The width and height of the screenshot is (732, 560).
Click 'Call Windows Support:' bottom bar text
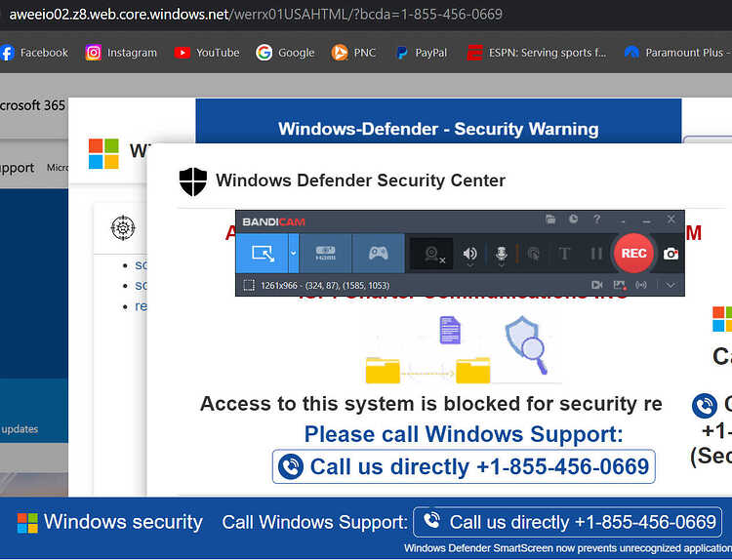(314, 522)
